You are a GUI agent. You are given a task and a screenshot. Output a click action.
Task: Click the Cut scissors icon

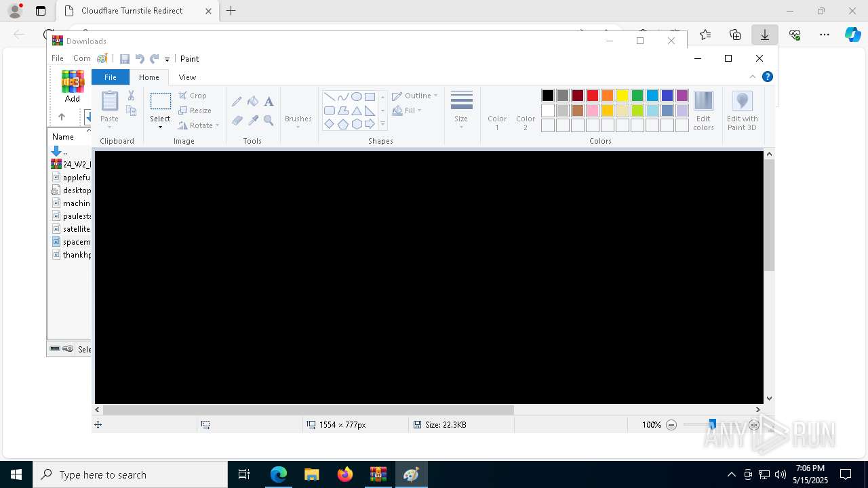click(x=132, y=96)
